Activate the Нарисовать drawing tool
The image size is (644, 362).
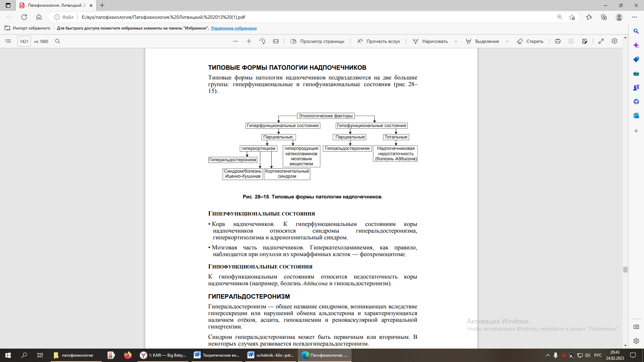click(x=430, y=41)
